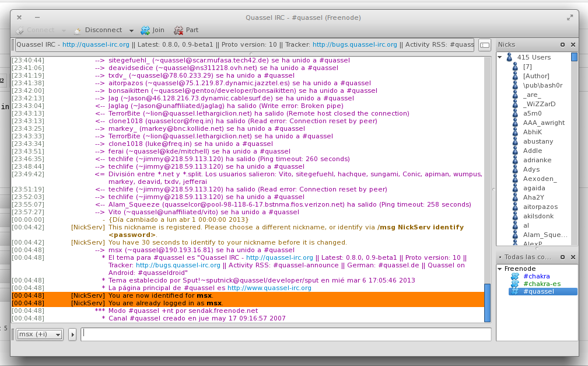Select user agaida in nick list
588x366 pixels.
pyautogui.click(x=534, y=189)
